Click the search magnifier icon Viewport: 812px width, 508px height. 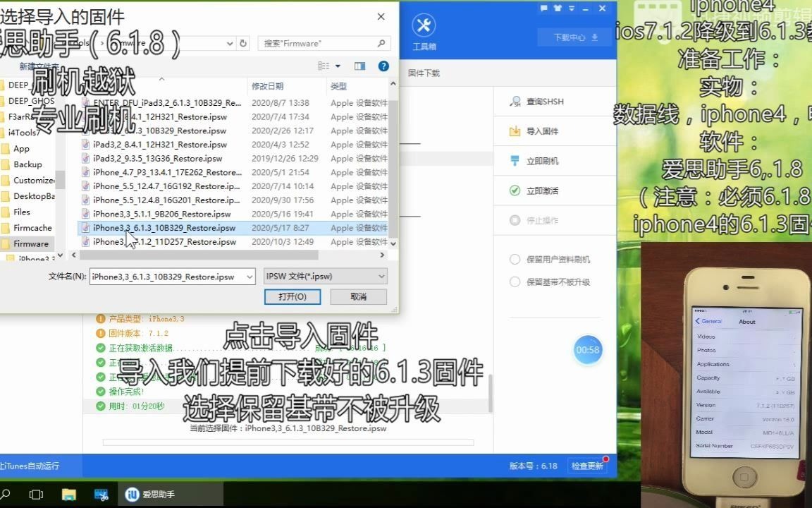pos(381,43)
